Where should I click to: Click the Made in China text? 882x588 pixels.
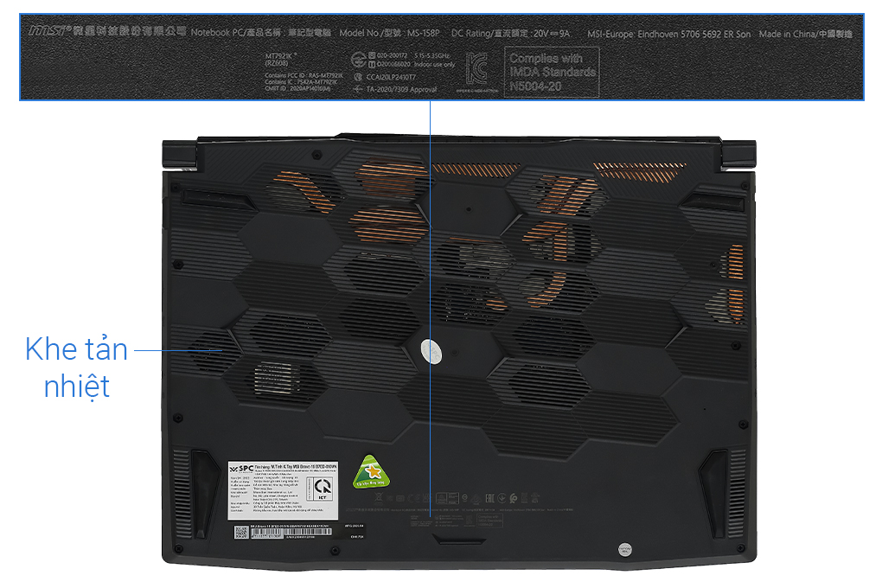pos(806,34)
